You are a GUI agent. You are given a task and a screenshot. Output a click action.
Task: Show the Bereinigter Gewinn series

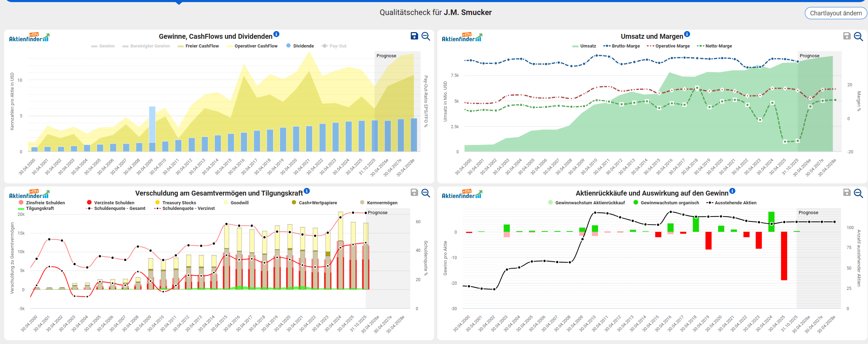146,46
